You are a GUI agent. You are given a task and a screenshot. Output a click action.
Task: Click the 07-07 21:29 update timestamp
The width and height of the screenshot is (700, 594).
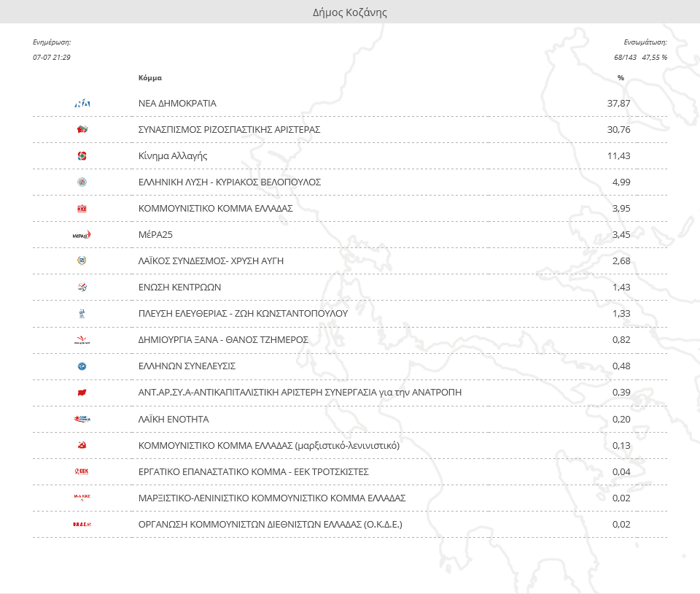click(52, 57)
